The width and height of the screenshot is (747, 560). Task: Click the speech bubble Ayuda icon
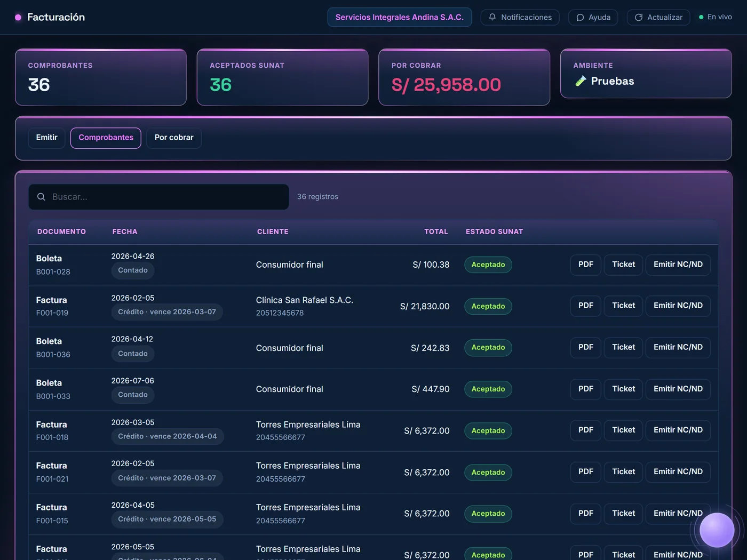pos(580,17)
